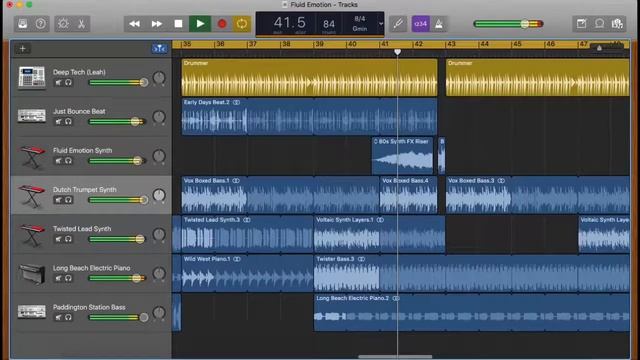The height and width of the screenshot is (360, 640).
Task: Open the Media Browser
Action: coord(617,24)
